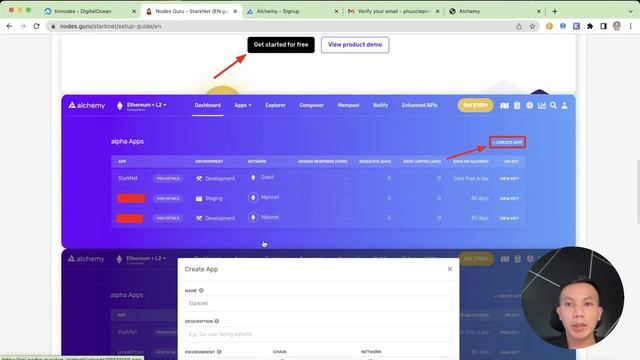The height and width of the screenshot is (360, 640).
Task: Open the Mempool menu item
Action: pyautogui.click(x=348, y=105)
